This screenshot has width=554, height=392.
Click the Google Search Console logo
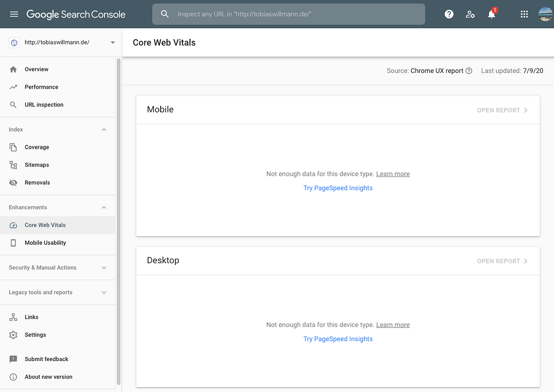point(76,14)
